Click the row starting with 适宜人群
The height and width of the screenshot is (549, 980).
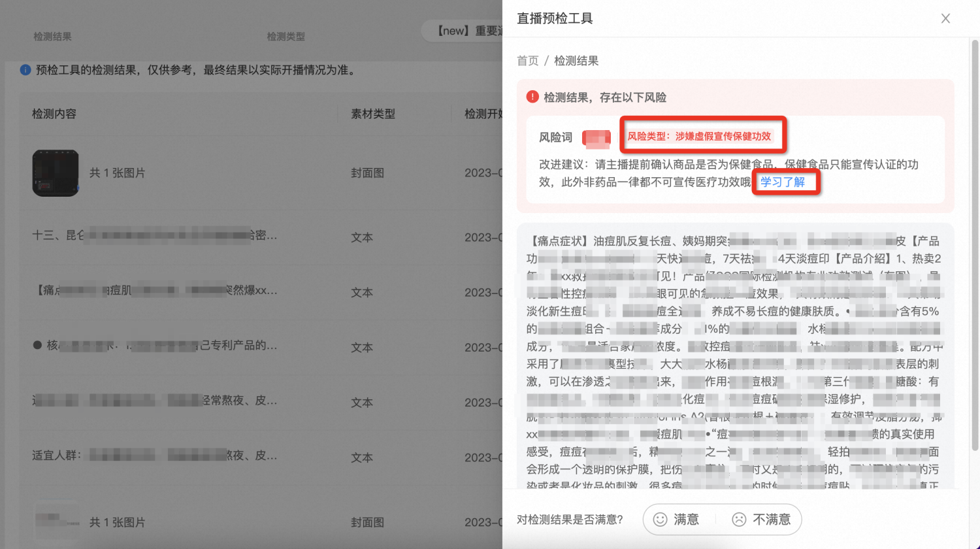click(261, 457)
